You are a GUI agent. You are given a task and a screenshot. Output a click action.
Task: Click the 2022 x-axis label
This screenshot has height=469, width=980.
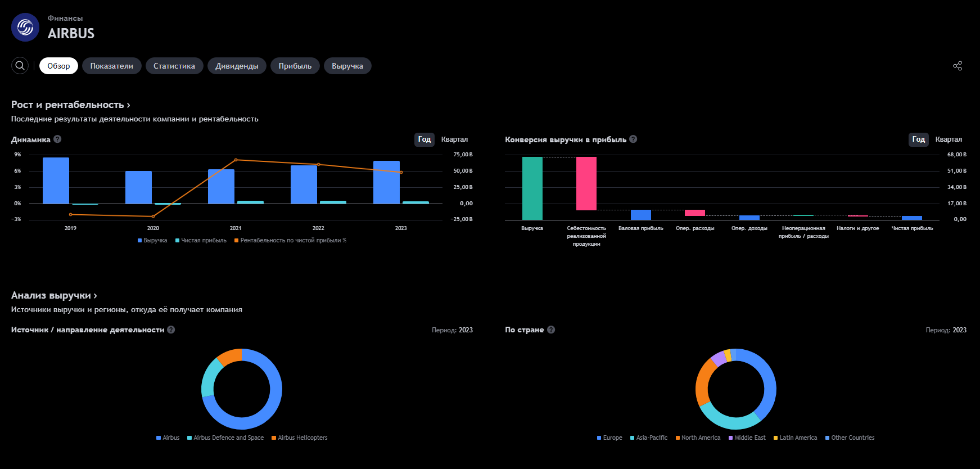(318, 228)
